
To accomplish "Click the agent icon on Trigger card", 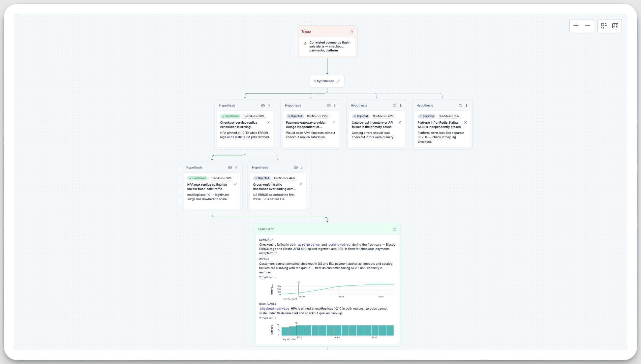I will pyautogui.click(x=351, y=32).
